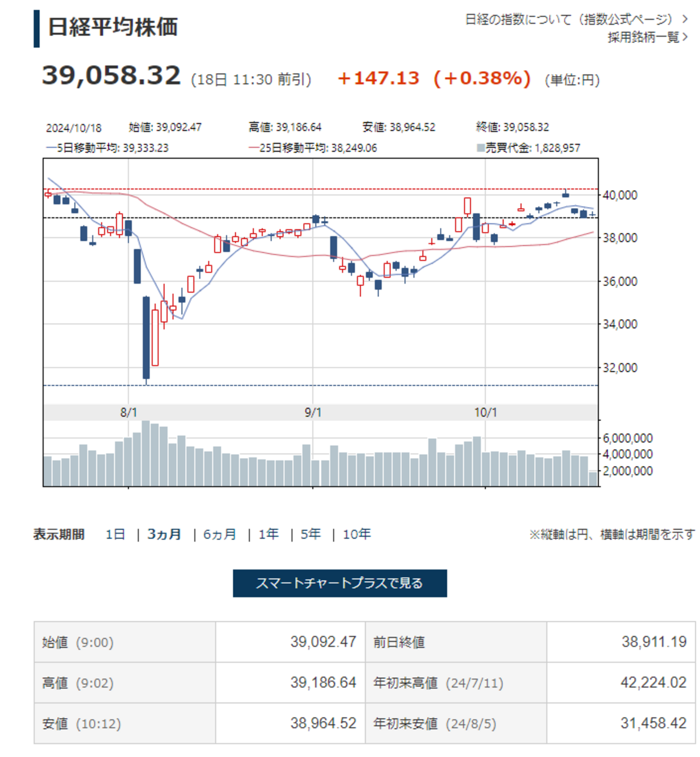Viewport: 700px width, 757px height.
Task: Switch display period to 6ヵ月
Action: click(x=220, y=534)
